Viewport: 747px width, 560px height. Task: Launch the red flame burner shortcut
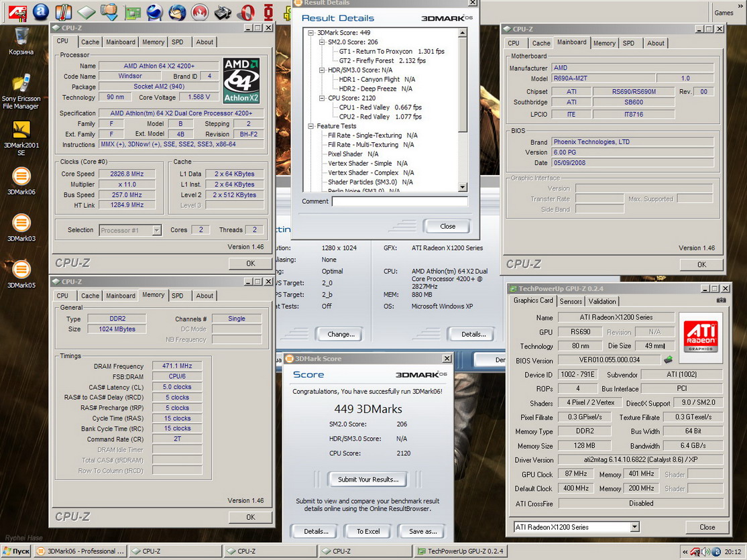coord(200,12)
